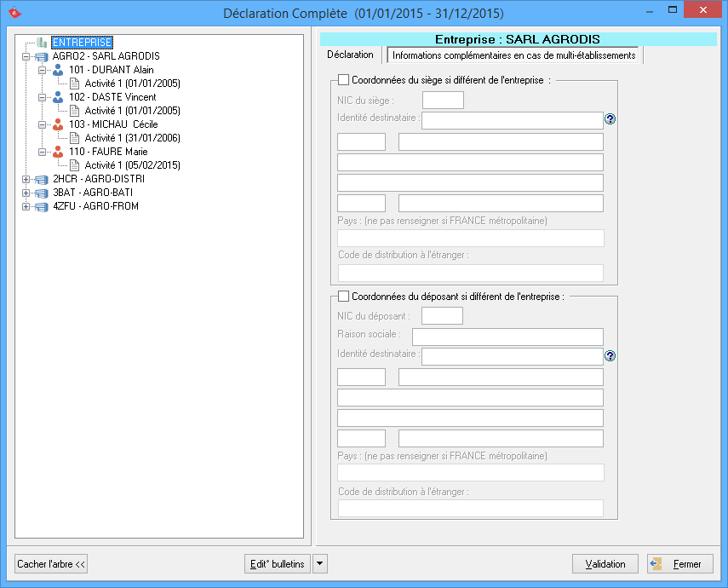Expand the 2HCR - AGRO-DISTRI node
The width and height of the screenshot is (728, 588).
(x=26, y=179)
